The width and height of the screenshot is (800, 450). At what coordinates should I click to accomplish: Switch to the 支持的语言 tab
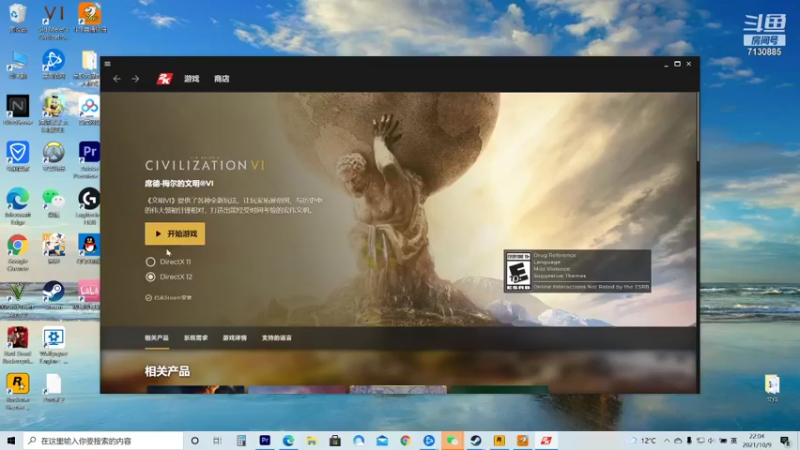coord(277,338)
